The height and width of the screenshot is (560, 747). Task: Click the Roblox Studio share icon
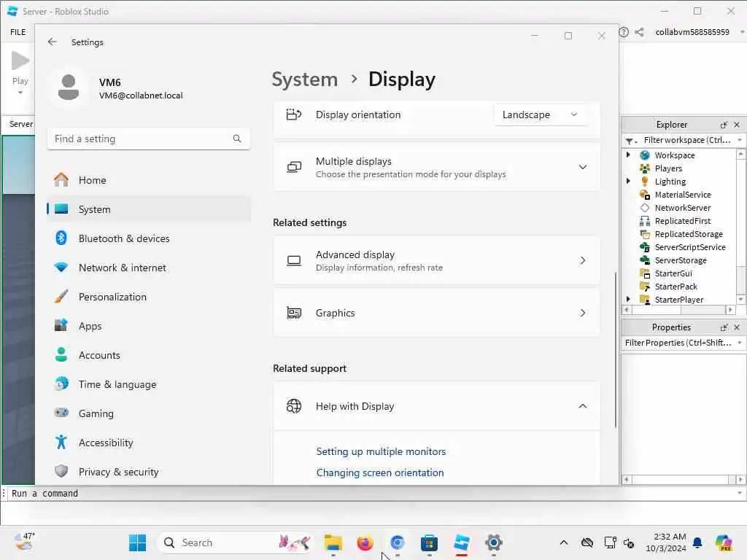639,32
